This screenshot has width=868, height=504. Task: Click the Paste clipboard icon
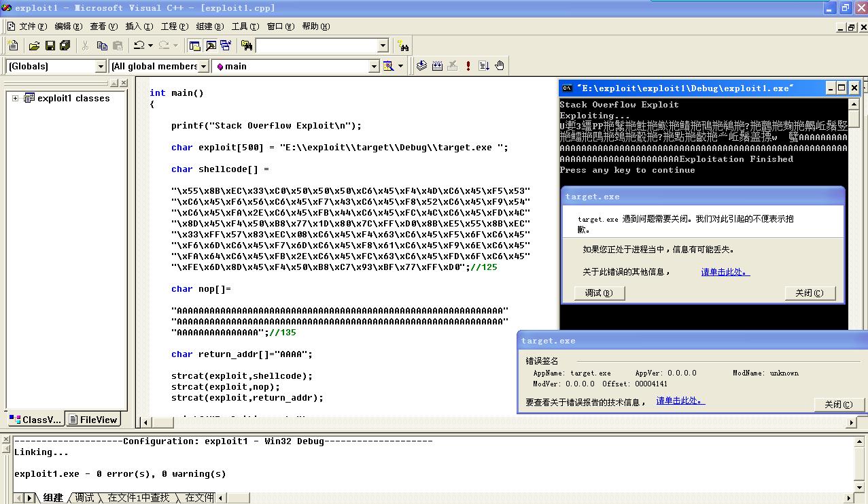click(x=118, y=46)
